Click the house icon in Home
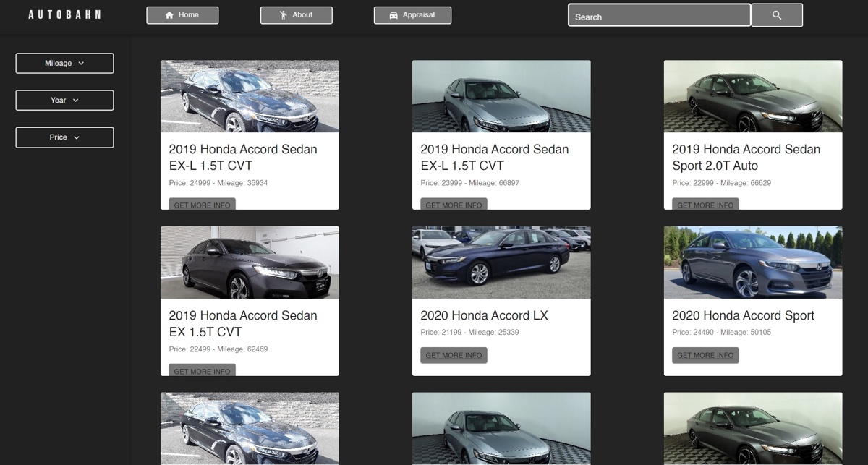868x465 pixels. tap(169, 15)
